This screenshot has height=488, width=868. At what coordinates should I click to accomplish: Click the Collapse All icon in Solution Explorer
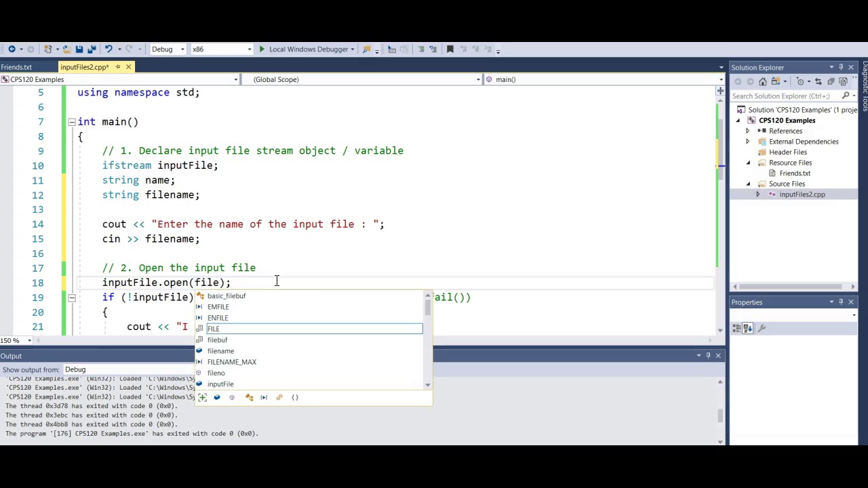pyautogui.click(x=831, y=81)
